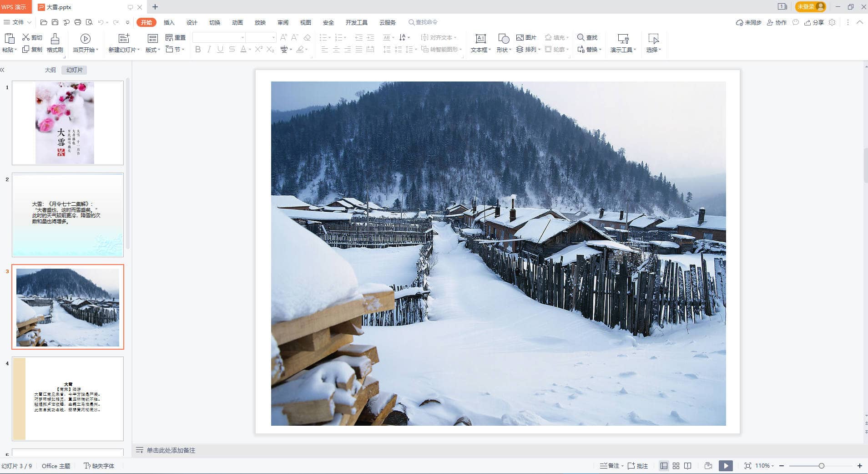Viewport: 868px width, 474px height.
Task: Center align text
Action: (x=336, y=49)
